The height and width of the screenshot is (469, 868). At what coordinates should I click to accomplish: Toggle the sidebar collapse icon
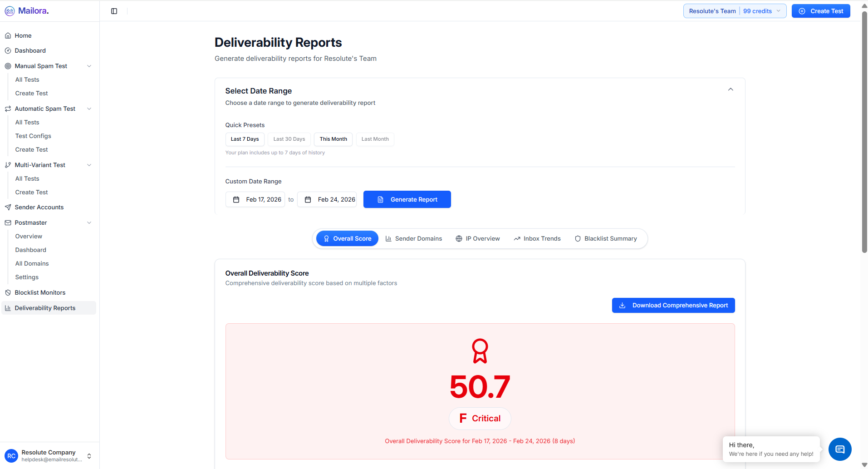coord(113,11)
